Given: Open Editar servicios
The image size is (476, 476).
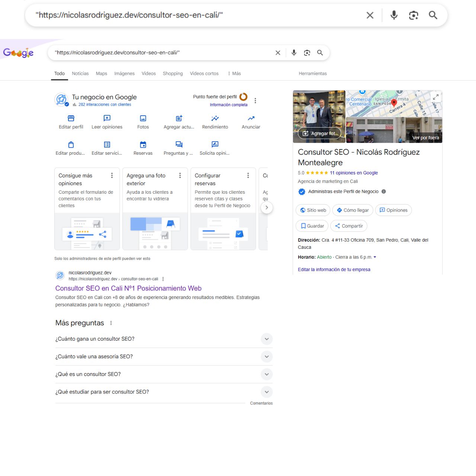Looking at the screenshot, I should tap(107, 148).
